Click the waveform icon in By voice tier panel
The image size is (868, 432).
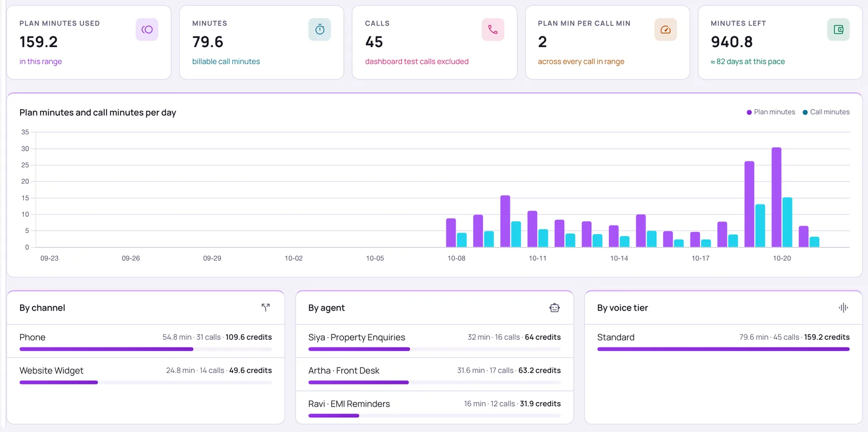click(x=844, y=307)
